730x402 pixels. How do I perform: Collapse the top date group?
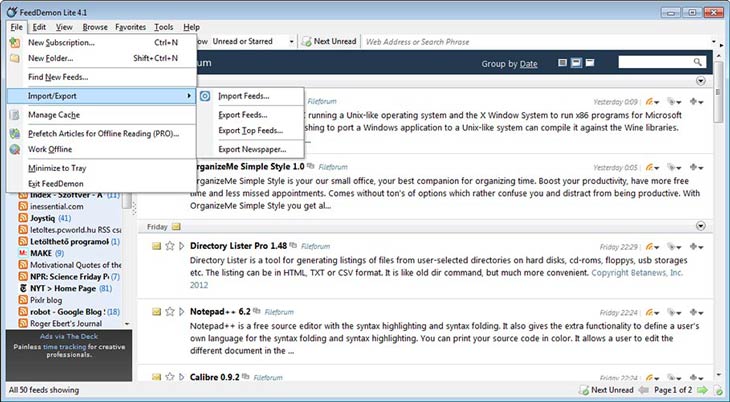coord(701,81)
